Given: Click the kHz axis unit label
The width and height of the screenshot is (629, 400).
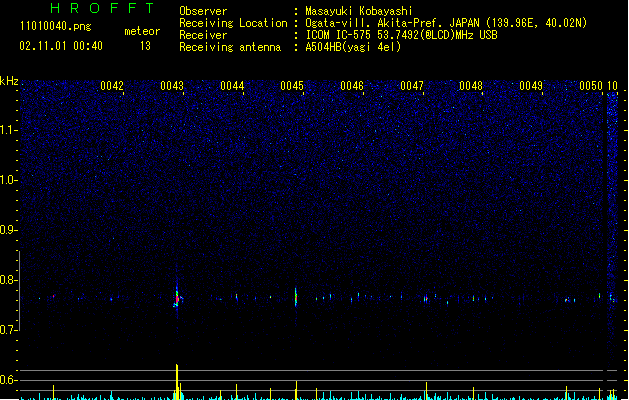Looking at the screenshot, I should point(9,81).
